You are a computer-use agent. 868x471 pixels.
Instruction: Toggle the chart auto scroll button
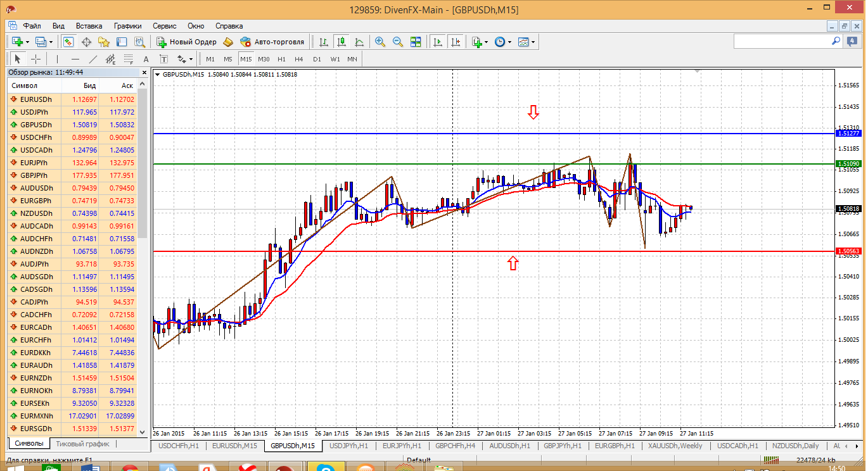pyautogui.click(x=437, y=42)
